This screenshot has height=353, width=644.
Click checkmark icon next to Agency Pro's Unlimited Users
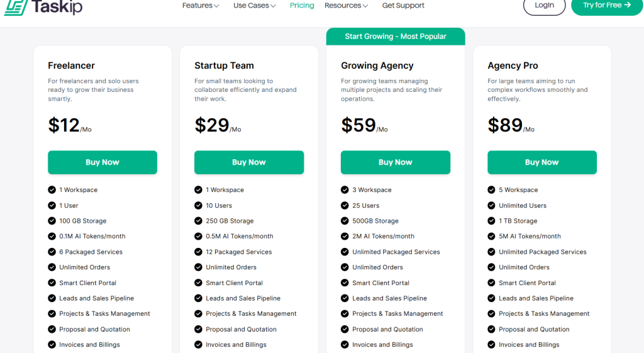point(491,206)
